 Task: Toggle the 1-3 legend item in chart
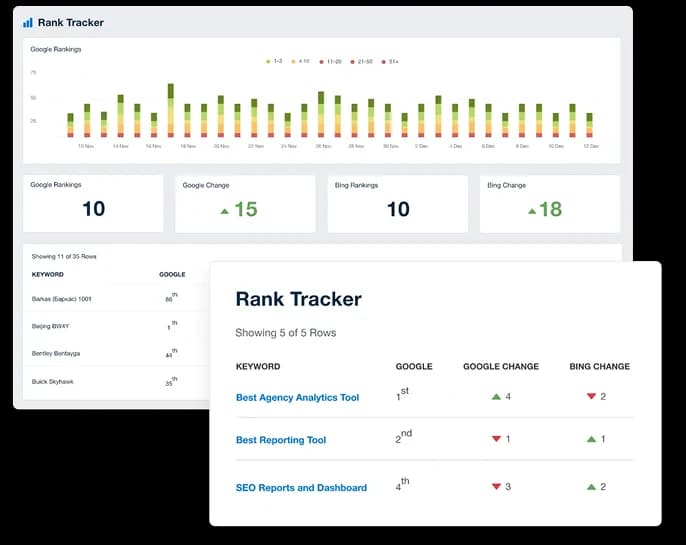274,62
